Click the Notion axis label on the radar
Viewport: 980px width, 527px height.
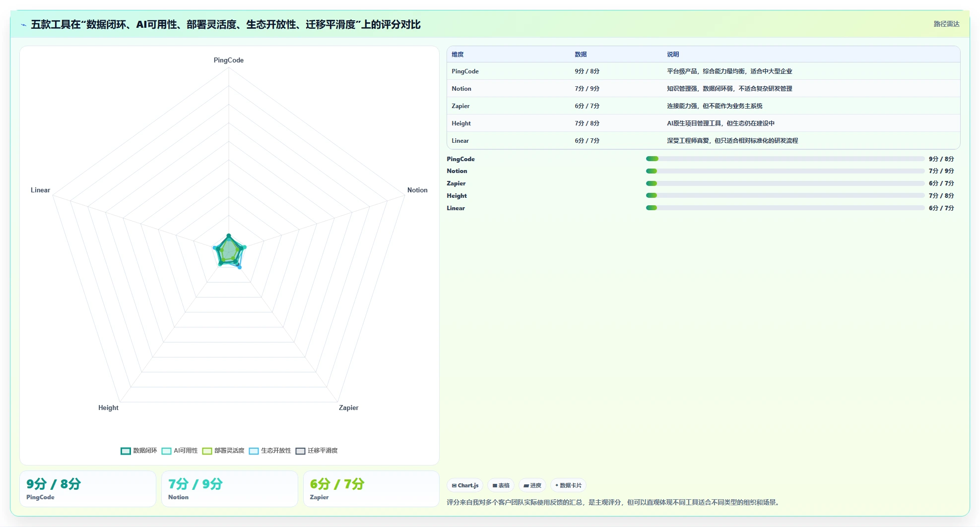pos(417,190)
